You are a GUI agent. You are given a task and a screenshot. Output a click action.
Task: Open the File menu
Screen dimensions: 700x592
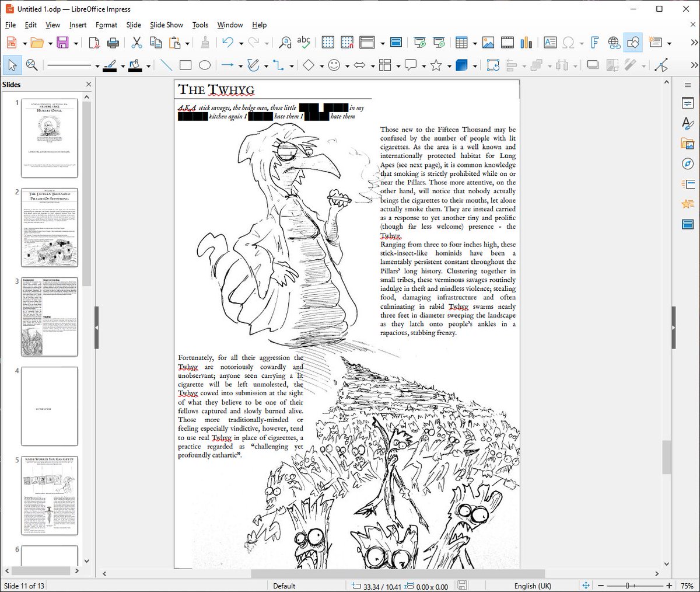[x=10, y=25]
